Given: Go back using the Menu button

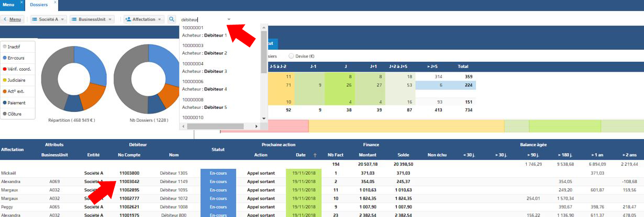Looking at the screenshot, I should [13, 19].
